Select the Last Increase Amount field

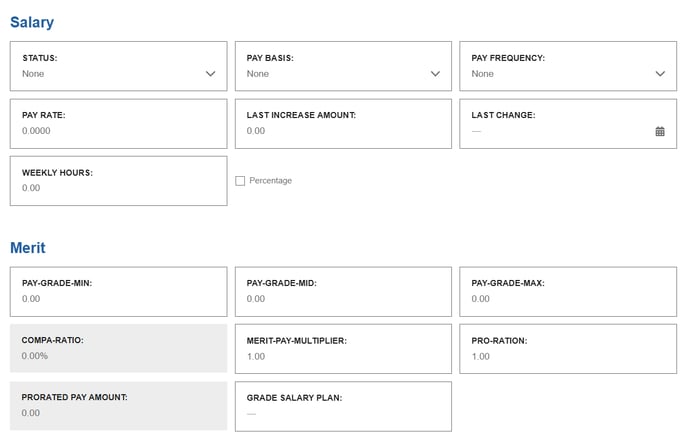click(343, 124)
